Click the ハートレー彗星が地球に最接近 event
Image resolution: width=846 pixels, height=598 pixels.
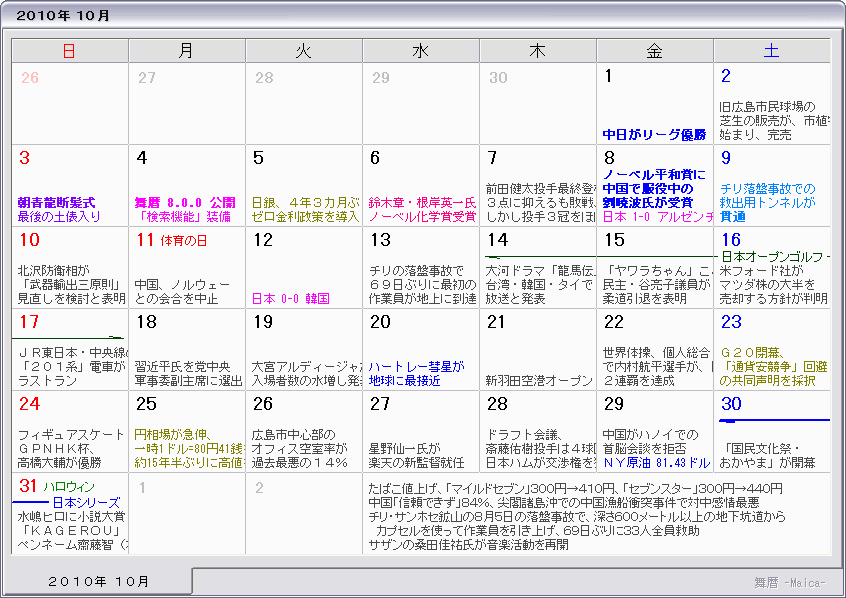pyautogui.click(x=416, y=374)
